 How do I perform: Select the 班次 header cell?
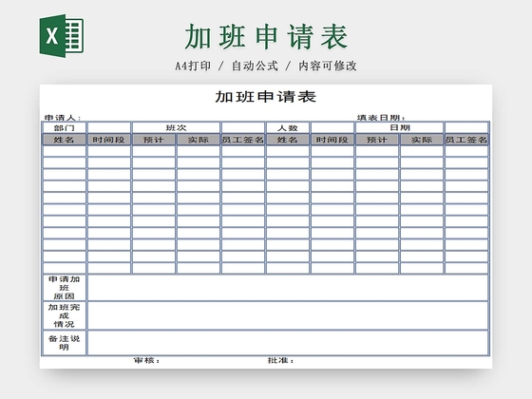pyautogui.click(x=176, y=128)
